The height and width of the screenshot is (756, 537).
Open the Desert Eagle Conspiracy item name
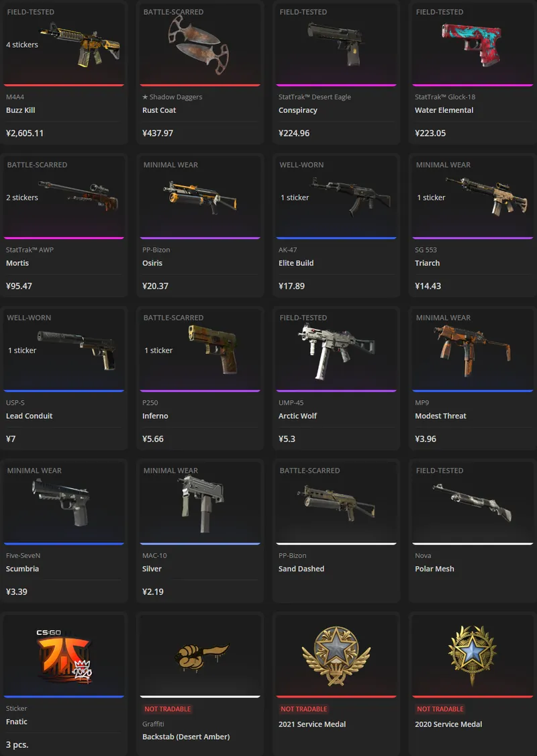298,110
